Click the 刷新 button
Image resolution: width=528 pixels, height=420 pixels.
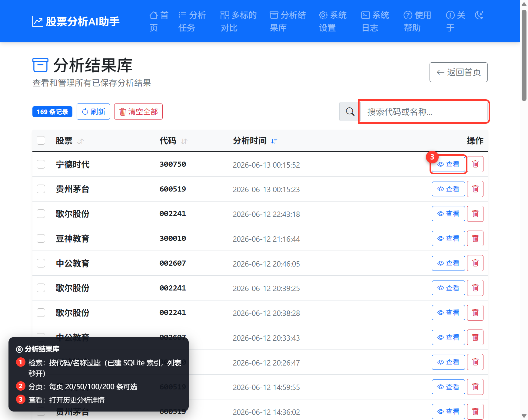[x=93, y=112]
